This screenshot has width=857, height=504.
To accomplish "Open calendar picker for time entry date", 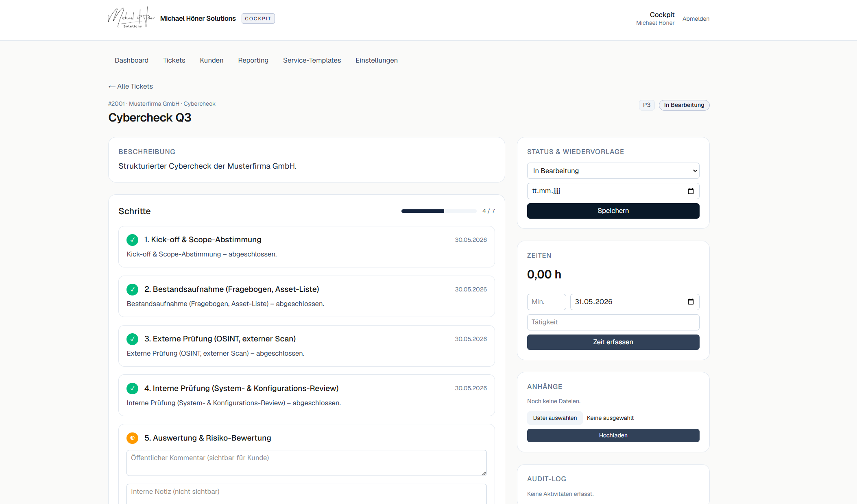I will click(x=691, y=302).
